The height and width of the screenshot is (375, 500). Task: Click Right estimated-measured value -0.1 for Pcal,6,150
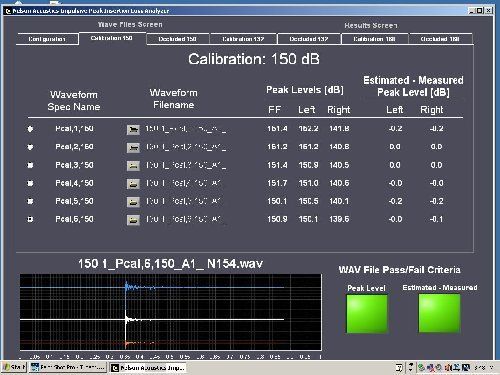point(436,219)
